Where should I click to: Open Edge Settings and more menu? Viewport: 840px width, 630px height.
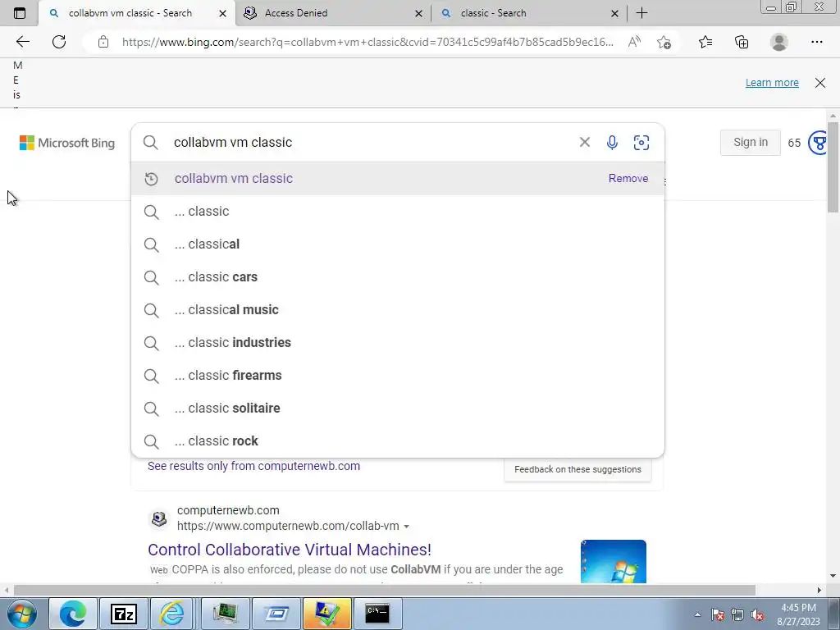tap(816, 42)
